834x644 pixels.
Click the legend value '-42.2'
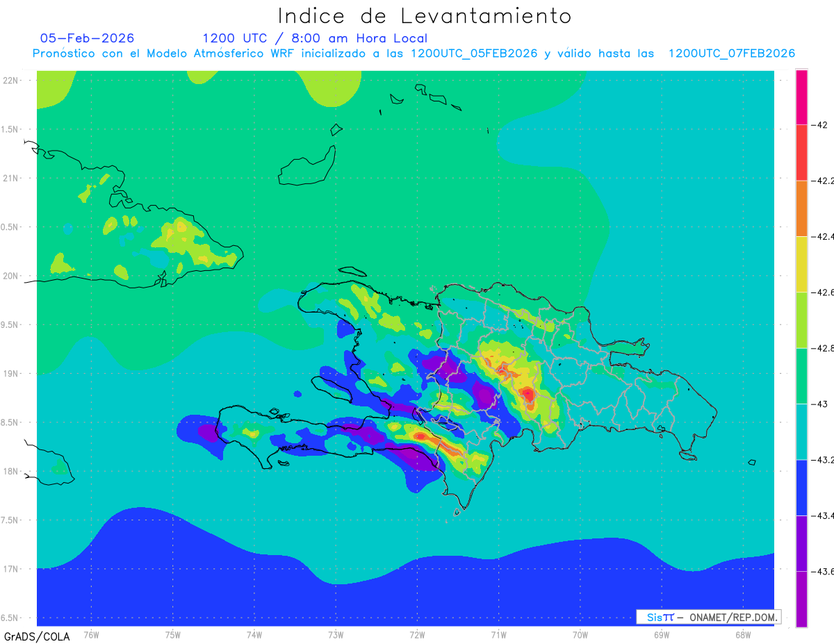pos(823,181)
